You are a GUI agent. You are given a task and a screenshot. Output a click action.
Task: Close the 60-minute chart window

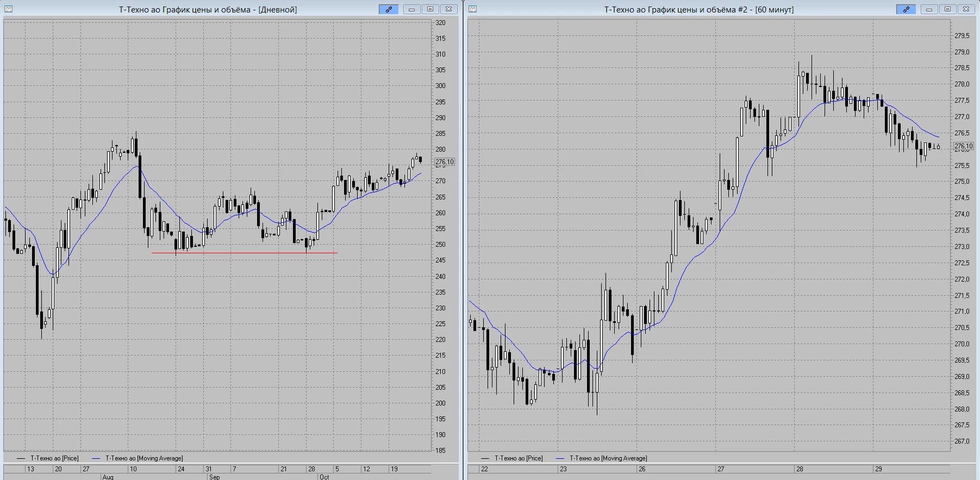pos(966,9)
